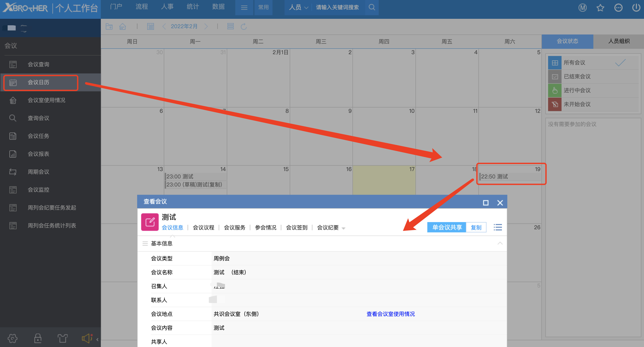The width and height of the screenshot is (644, 347).
Task: Open the settings gear at sidebar bottom
Action: pos(13,338)
